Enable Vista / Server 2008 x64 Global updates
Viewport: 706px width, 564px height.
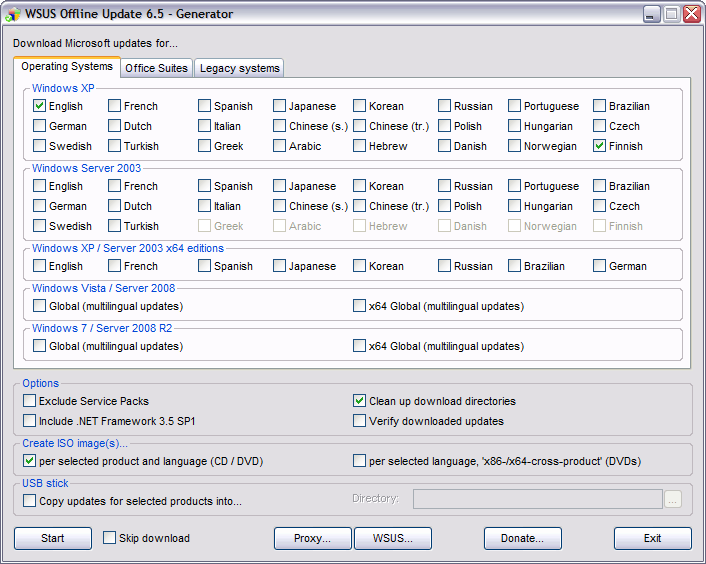click(x=359, y=306)
